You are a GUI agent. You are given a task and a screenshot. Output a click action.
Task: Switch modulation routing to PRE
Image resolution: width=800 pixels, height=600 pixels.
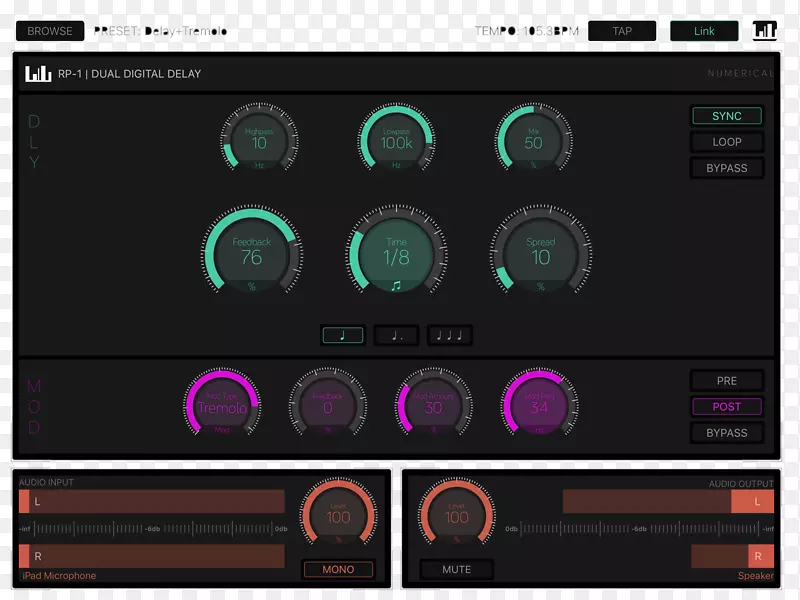[727, 381]
